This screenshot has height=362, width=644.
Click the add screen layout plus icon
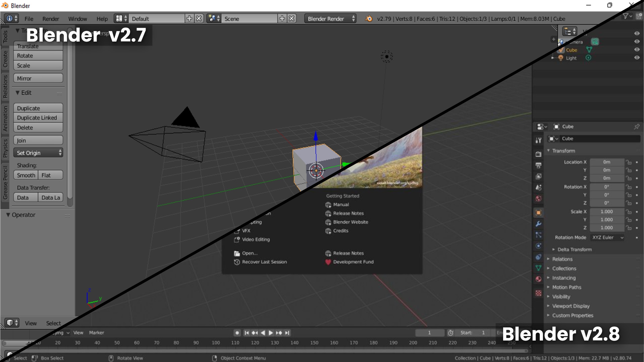pyautogui.click(x=190, y=18)
